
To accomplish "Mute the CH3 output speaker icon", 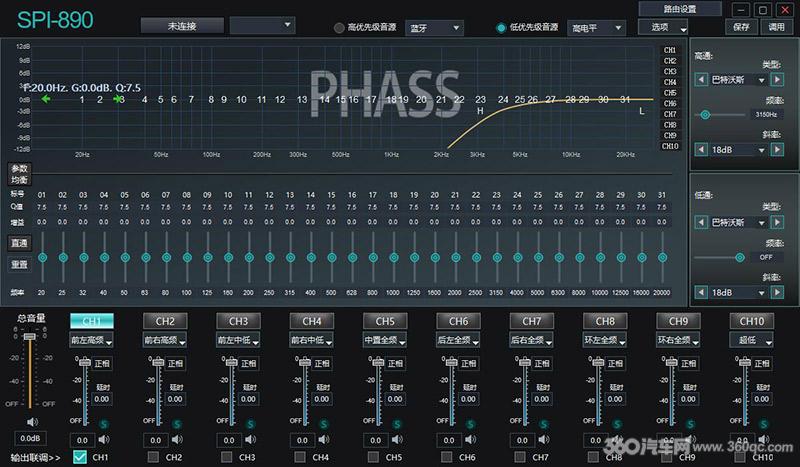I will click(x=251, y=439).
